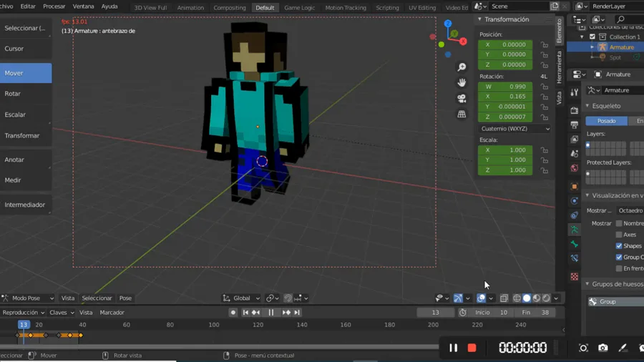The height and width of the screenshot is (362, 644).
Task: Collapse the Esqueleto panel
Action: point(587,106)
